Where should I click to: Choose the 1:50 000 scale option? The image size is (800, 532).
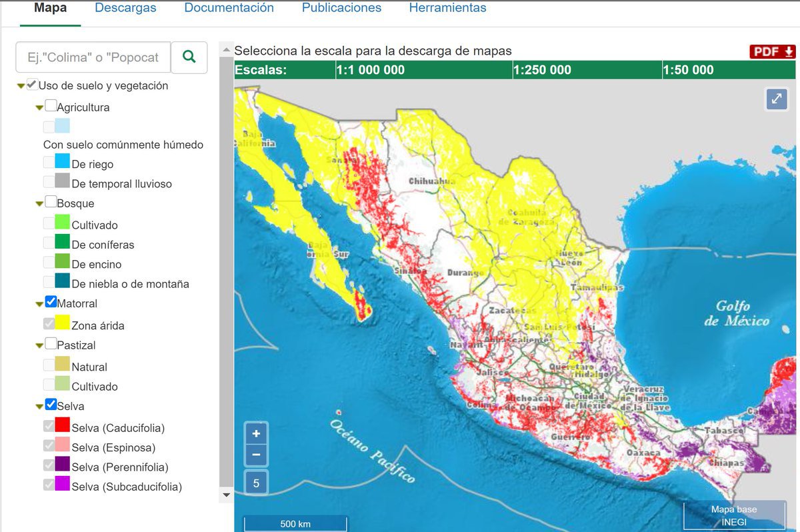(x=688, y=70)
